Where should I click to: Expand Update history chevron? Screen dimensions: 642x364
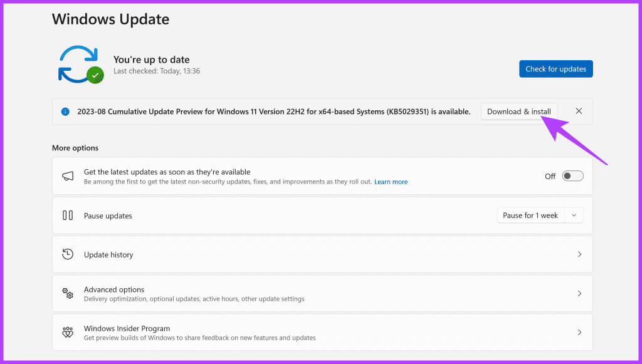coord(579,254)
